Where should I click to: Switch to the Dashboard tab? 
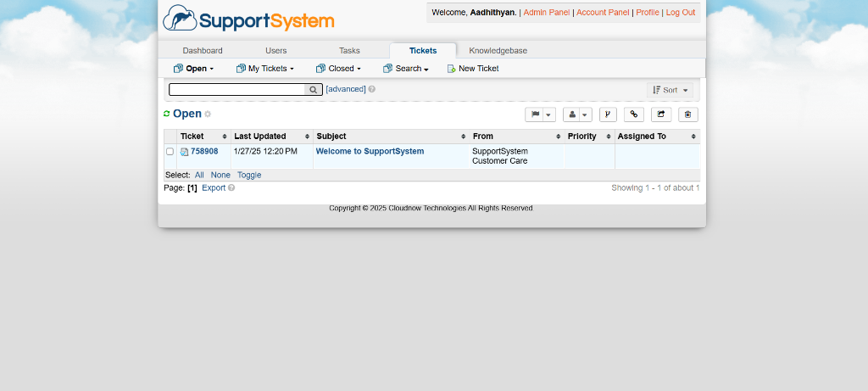point(203,50)
